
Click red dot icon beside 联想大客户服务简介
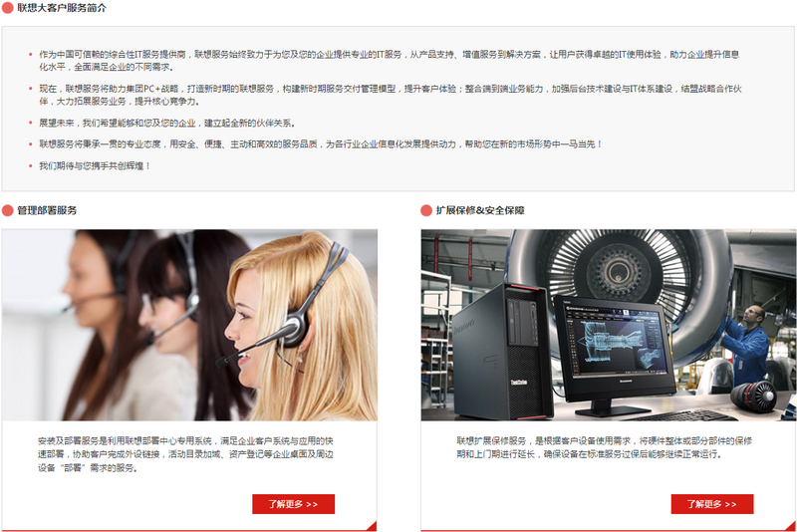point(7,8)
